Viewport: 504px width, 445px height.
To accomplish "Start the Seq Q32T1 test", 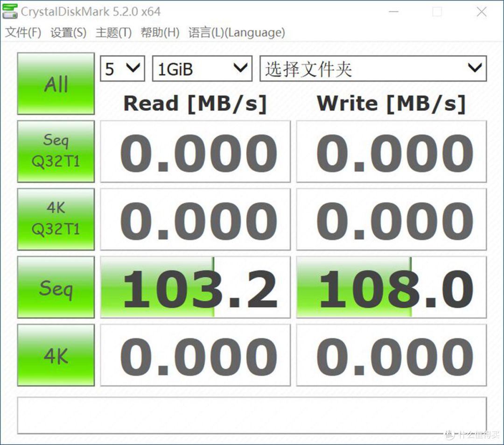I will (x=56, y=151).
